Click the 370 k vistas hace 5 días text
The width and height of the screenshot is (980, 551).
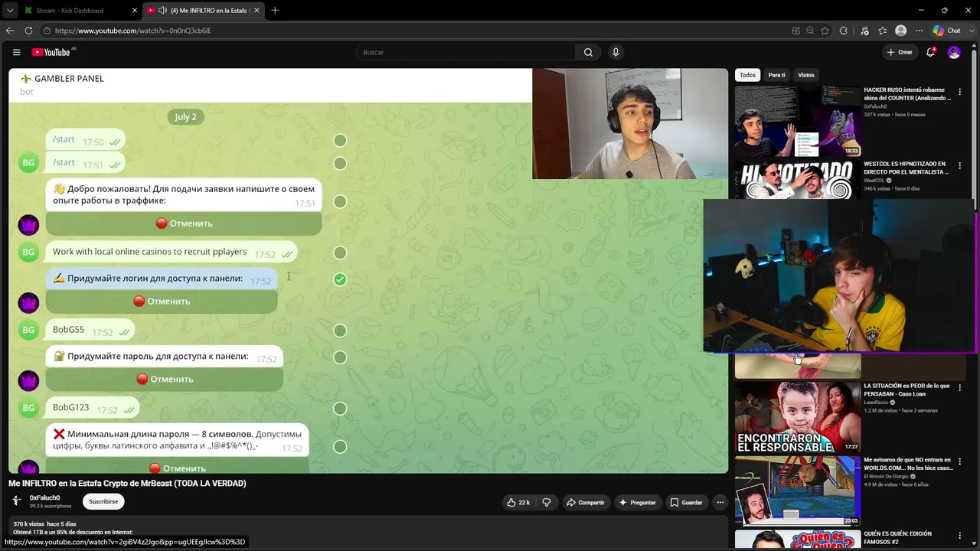point(44,524)
